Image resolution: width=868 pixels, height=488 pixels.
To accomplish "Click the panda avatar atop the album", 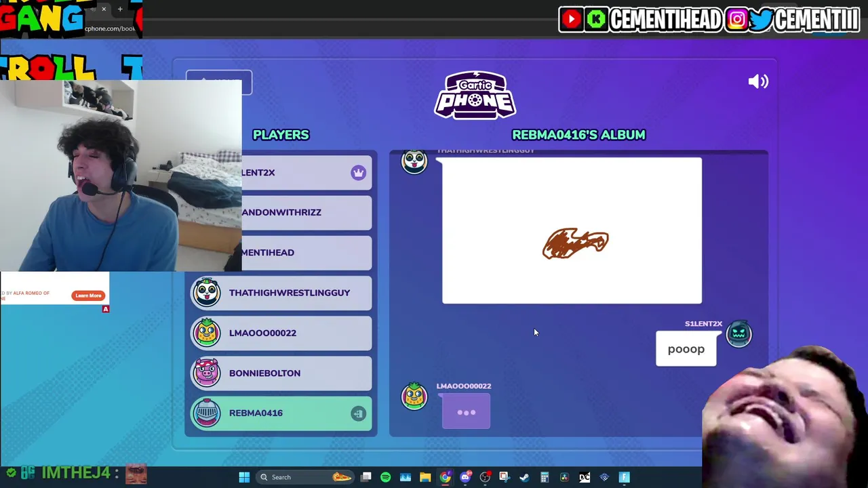I will pos(414,161).
